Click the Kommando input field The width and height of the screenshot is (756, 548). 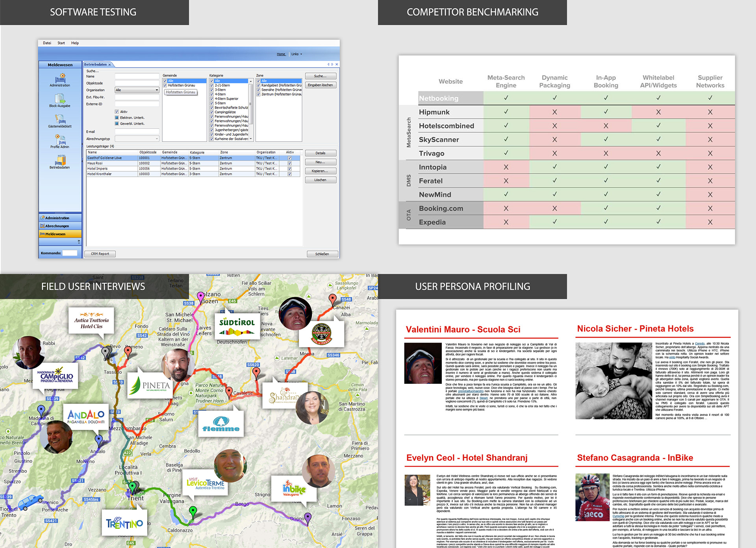click(70, 253)
